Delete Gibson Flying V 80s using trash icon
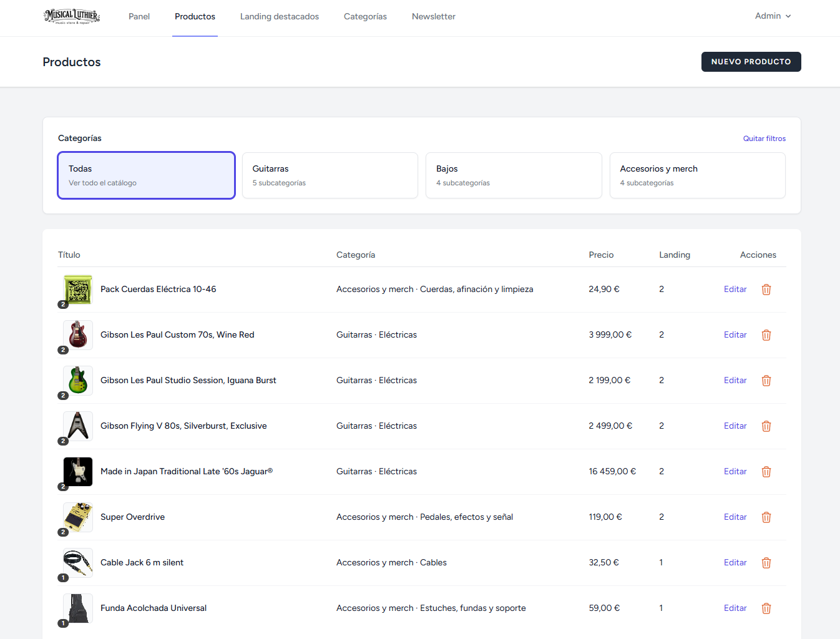This screenshot has width=840, height=639. coord(766,426)
